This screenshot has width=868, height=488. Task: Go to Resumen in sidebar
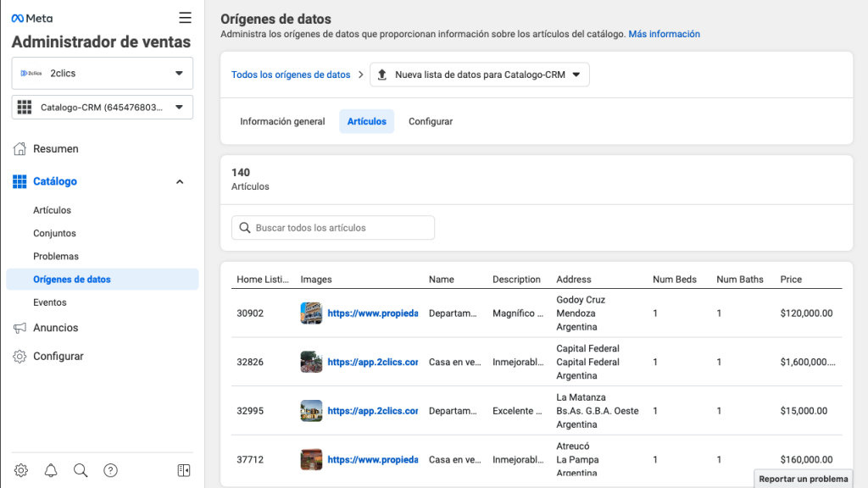point(56,148)
